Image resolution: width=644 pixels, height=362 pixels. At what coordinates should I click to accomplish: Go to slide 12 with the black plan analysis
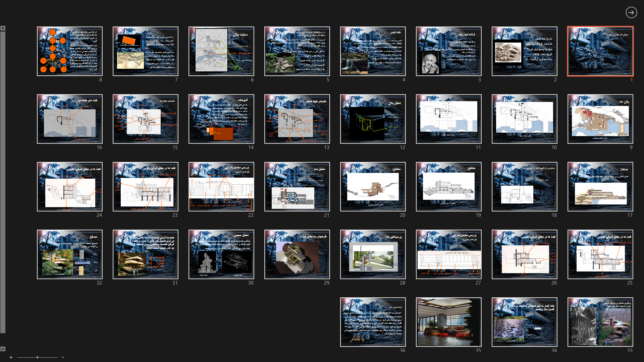coord(373,119)
